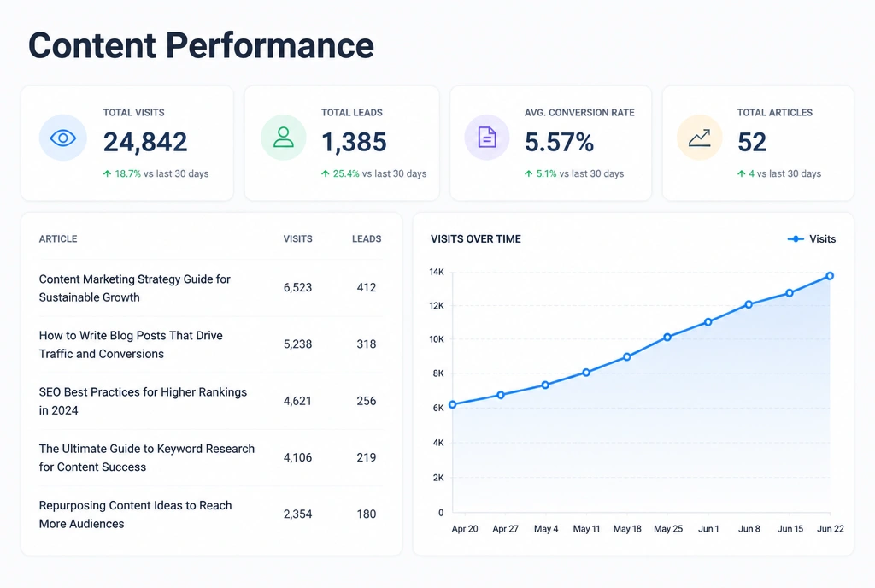The width and height of the screenshot is (875, 588).
Task: Click the 1,385 total leads value
Action: tap(354, 142)
